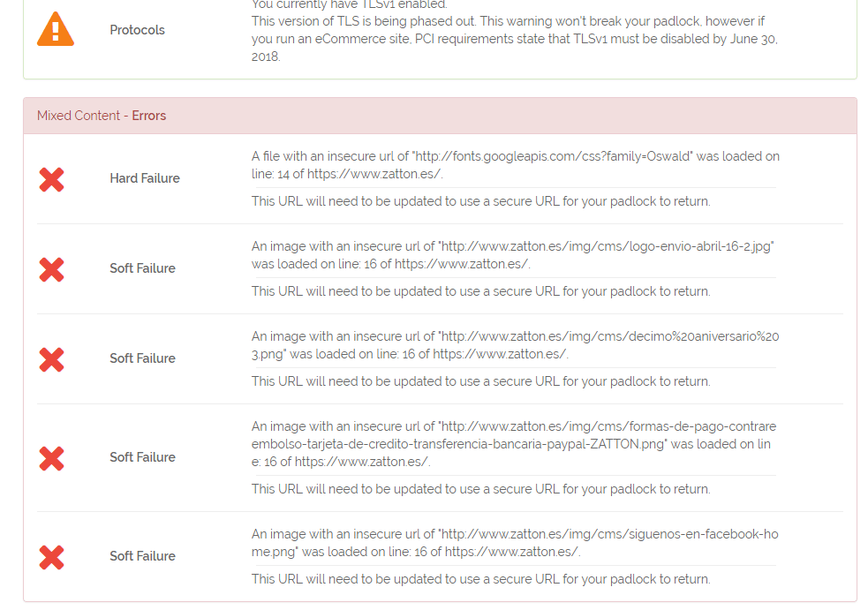The width and height of the screenshot is (868, 610).
Task: Select the Hard Failure label
Action: click(145, 178)
